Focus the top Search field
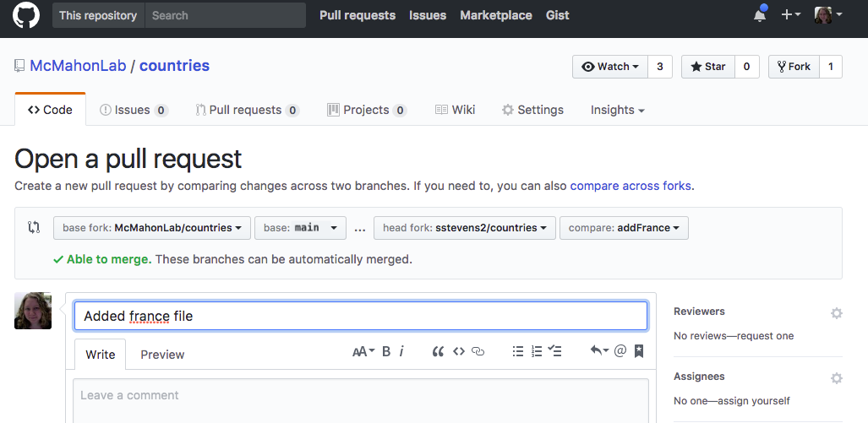Viewport: 868px width, 423px height. [226, 15]
